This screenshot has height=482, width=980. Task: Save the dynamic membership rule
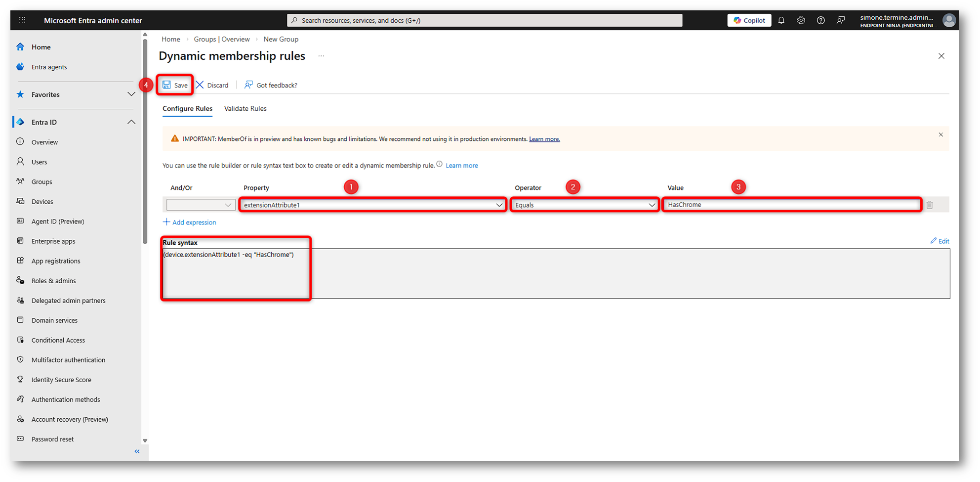tap(175, 85)
